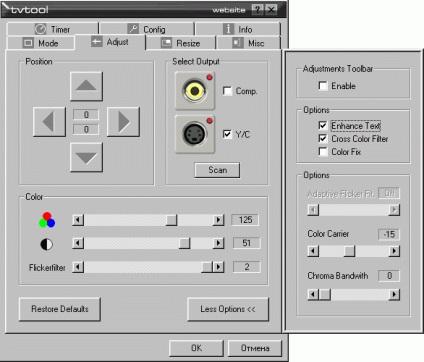Click the help question mark icon
This screenshot has width=424, height=362.
[x=257, y=9]
